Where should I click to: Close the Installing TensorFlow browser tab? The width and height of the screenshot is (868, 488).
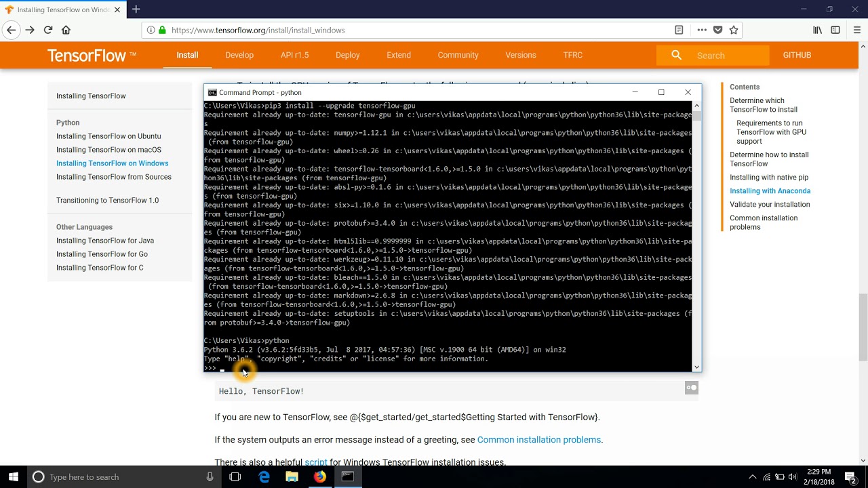pyautogui.click(x=117, y=10)
